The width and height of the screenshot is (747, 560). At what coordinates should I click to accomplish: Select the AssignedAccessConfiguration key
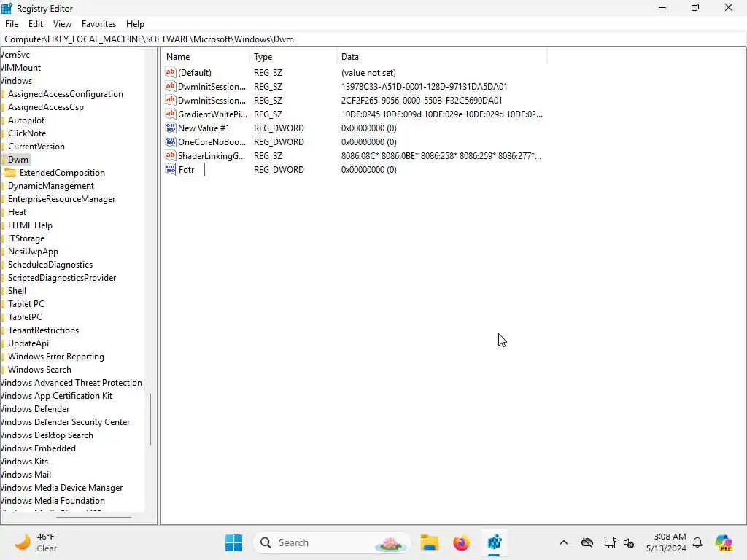(65, 94)
